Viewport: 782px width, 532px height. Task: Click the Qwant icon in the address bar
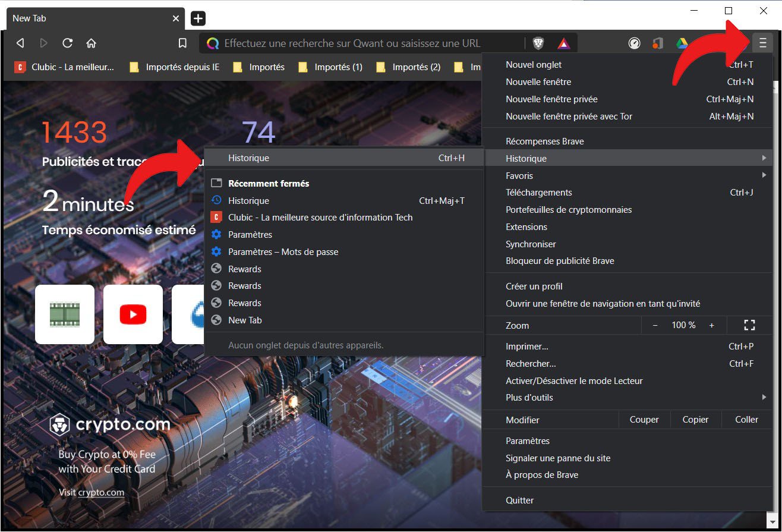point(212,43)
